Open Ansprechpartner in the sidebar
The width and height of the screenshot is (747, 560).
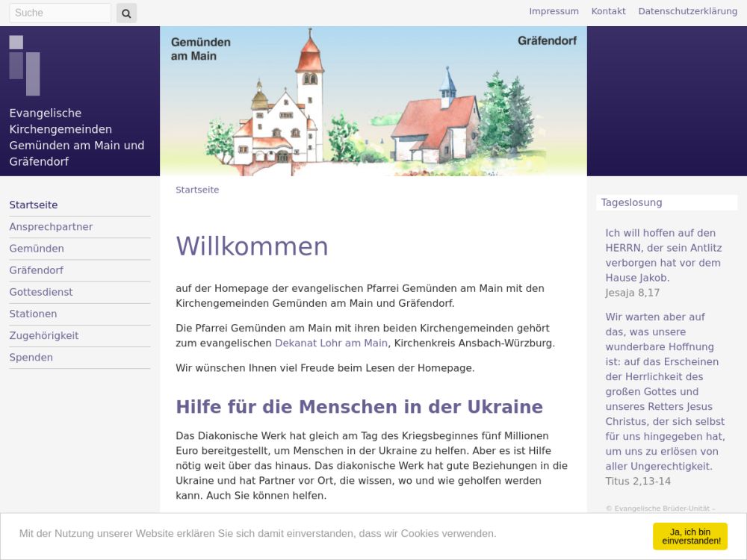[x=51, y=227]
